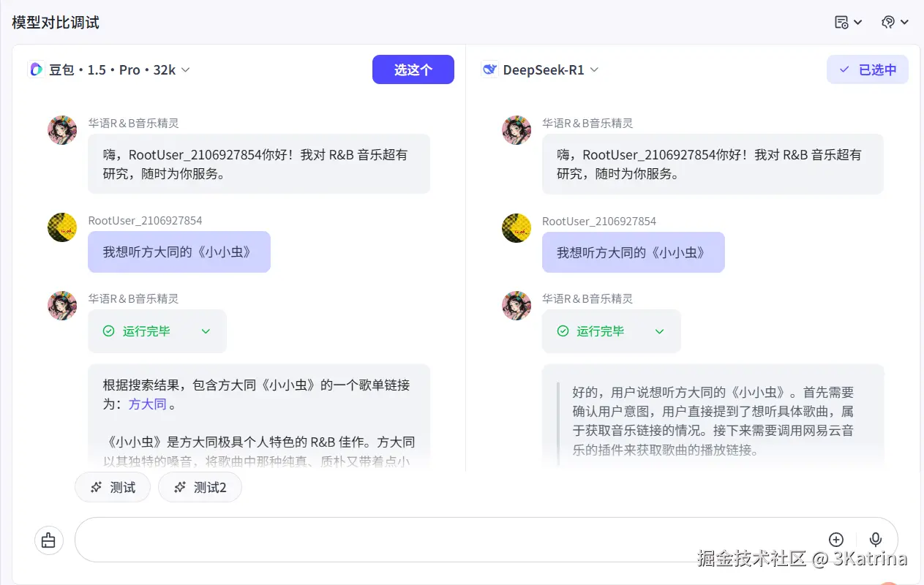
Task: Click the 已选中 button
Action: tap(868, 69)
